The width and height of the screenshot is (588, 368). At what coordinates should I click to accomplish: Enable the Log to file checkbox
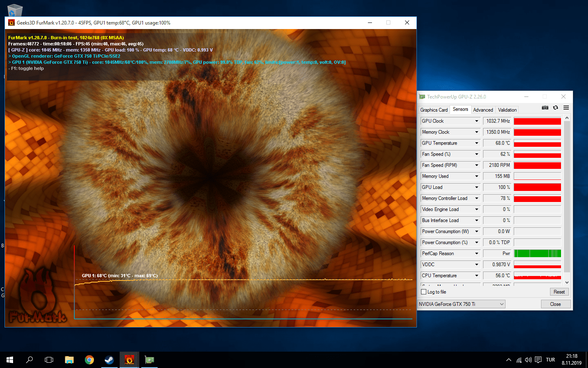pyautogui.click(x=424, y=292)
